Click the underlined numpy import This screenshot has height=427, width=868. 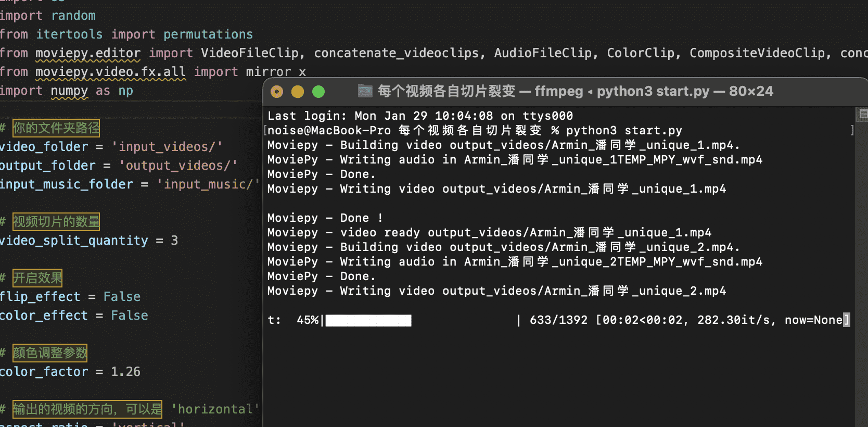[x=69, y=91]
